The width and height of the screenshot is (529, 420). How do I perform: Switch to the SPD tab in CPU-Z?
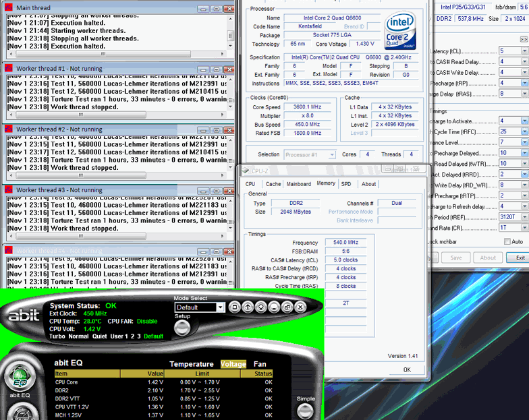pyautogui.click(x=345, y=184)
